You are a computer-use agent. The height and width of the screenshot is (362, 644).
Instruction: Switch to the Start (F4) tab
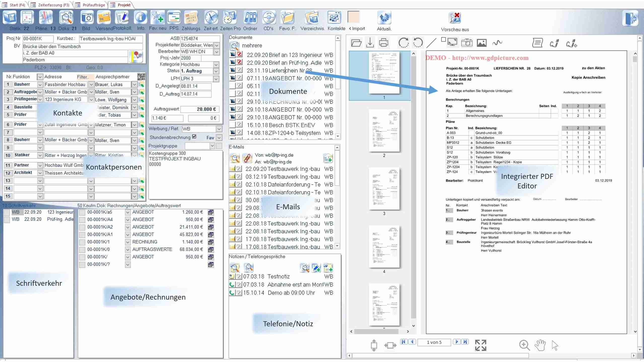click(x=15, y=5)
